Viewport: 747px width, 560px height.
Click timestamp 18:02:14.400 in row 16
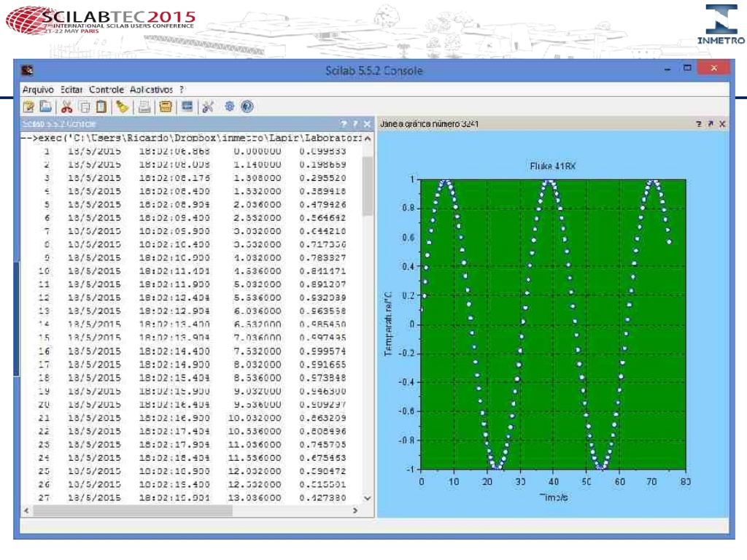(174, 351)
